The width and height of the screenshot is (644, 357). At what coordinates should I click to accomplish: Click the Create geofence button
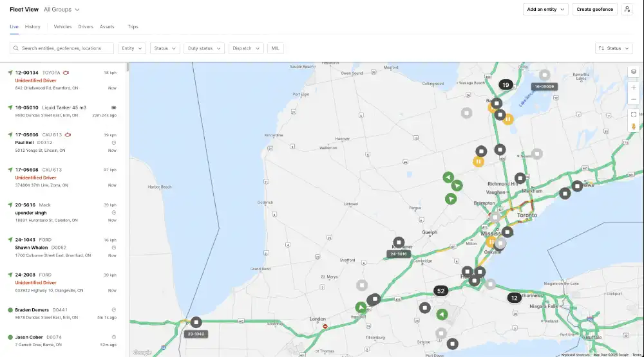coord(595,10)
